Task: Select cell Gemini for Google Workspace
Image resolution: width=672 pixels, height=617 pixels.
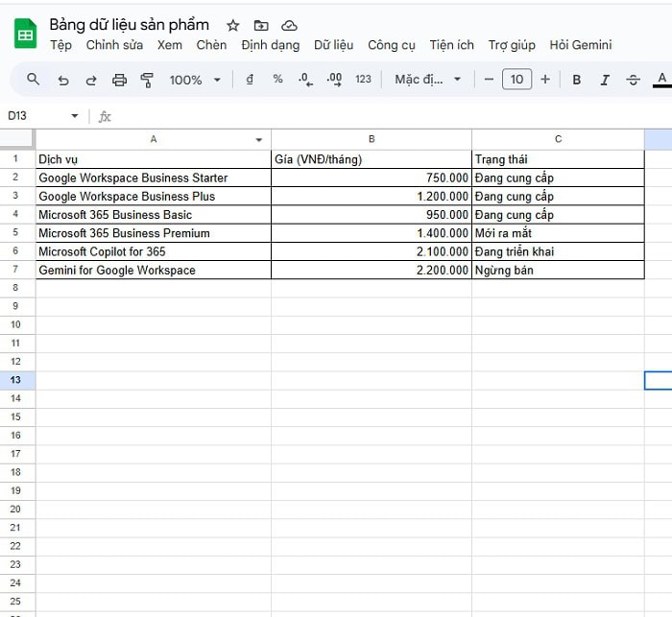Action: pyautogui.click(x=154, y=270)
